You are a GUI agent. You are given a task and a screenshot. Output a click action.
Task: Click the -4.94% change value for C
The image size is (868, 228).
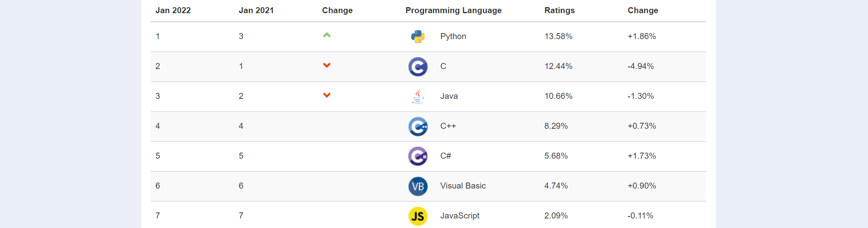tap(641, 66)
